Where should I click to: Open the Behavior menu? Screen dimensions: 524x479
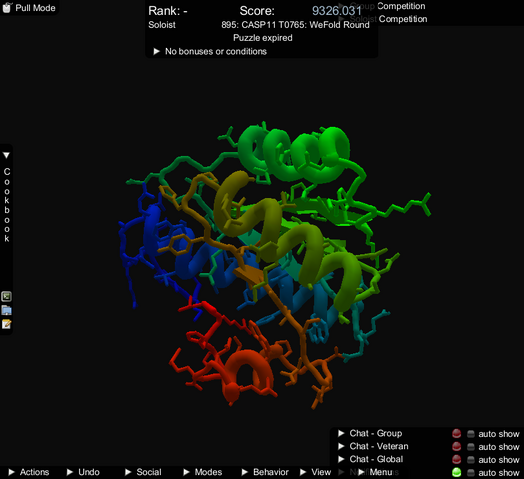click(265, 472)
